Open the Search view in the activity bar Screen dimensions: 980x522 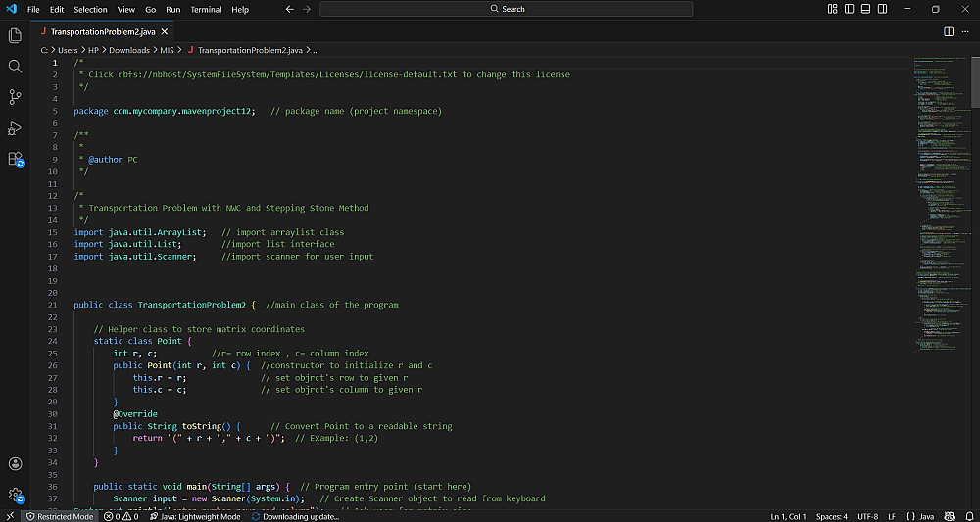(x=15, y=67)
